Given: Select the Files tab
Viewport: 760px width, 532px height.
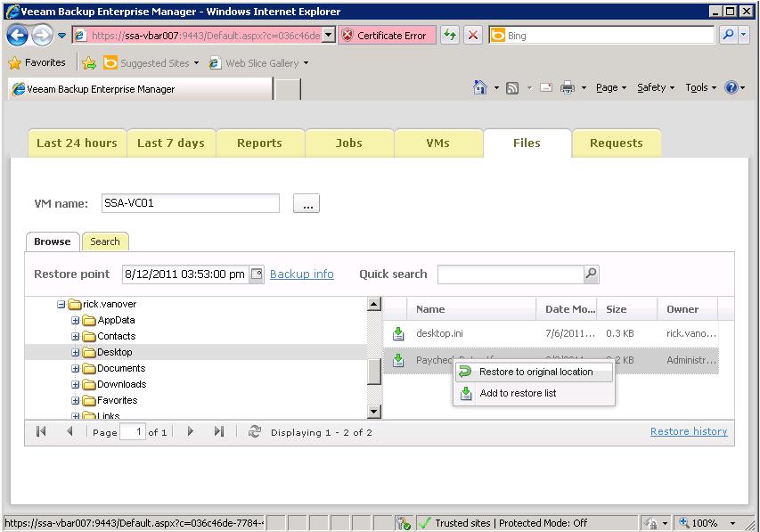Looking at the screenshot, I should point(527,143).
